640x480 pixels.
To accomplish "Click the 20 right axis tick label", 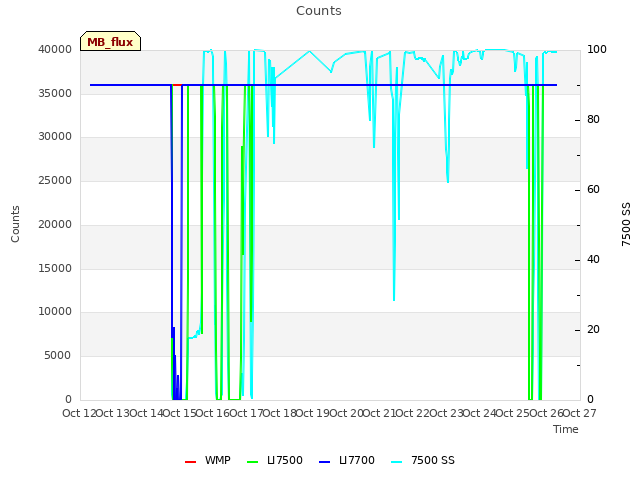I will pyautogui.click(x=593, y=330).
